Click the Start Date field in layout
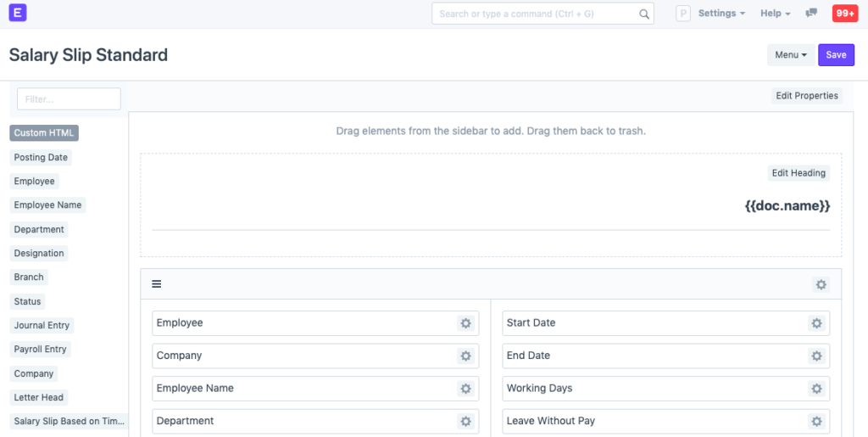868x437 pixels. point(666,323)
